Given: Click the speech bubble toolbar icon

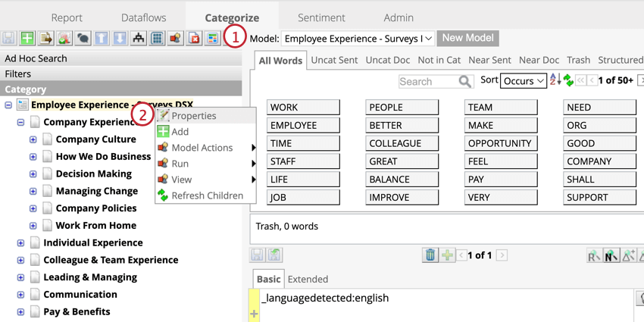Looking at the screenshot, I should click(x=83, y=38).
